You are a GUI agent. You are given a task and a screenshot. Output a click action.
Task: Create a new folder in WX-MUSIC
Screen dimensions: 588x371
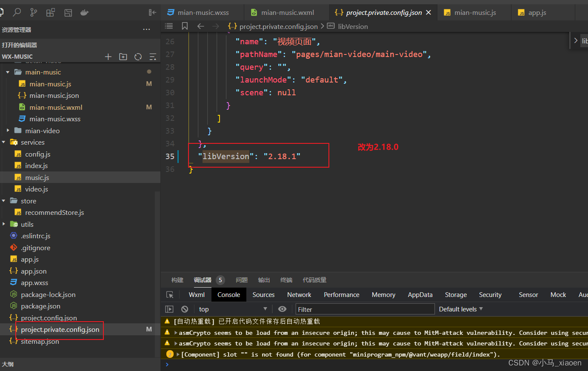[123, 57]
